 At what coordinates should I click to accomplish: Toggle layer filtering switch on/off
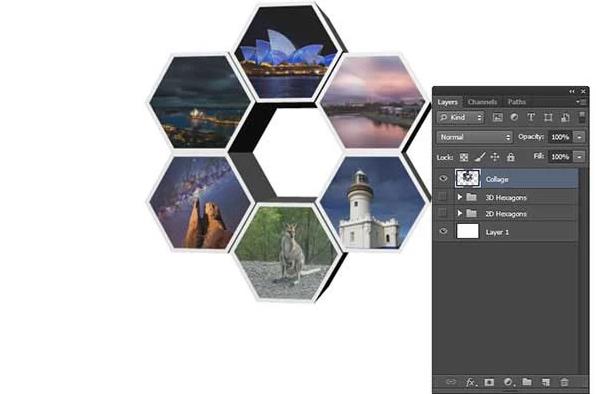582,117
